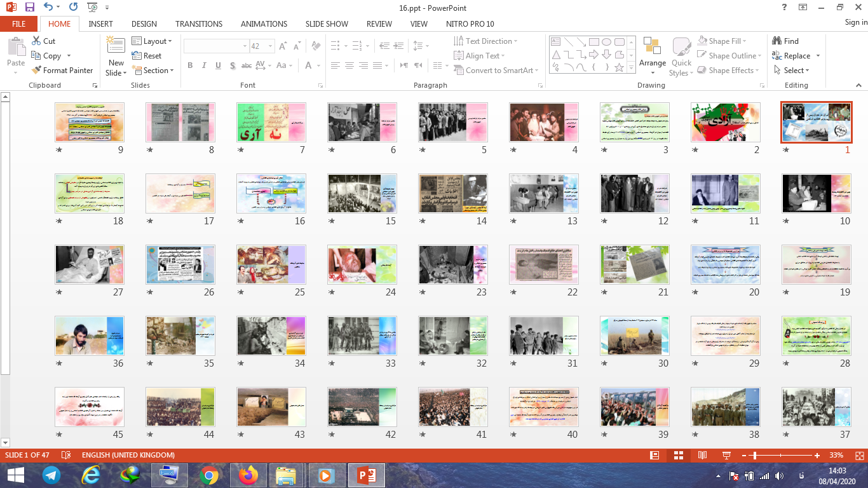Toggle Bold formatting button
868x488 pixels.
click(x=190, y=65)
